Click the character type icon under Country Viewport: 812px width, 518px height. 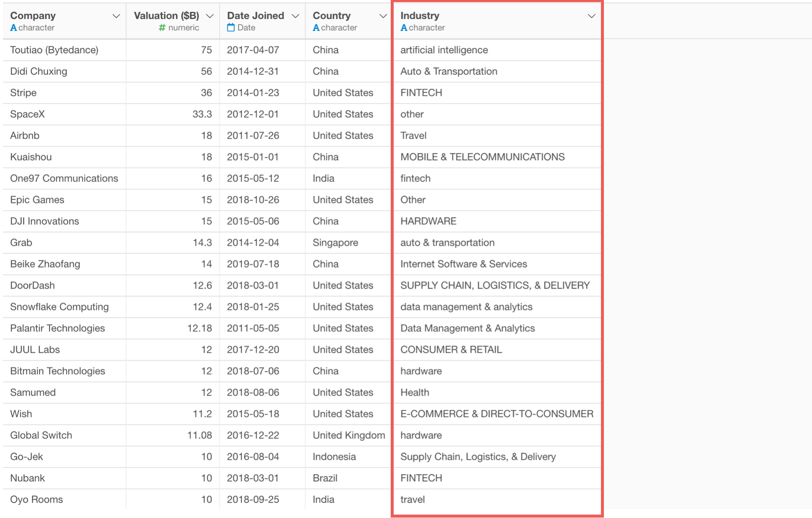point(316,28)
